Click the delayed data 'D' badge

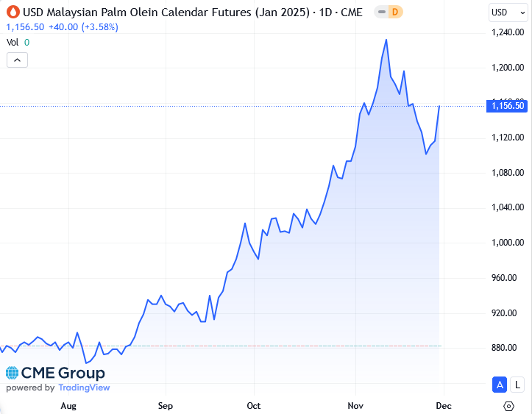point(394,13)
